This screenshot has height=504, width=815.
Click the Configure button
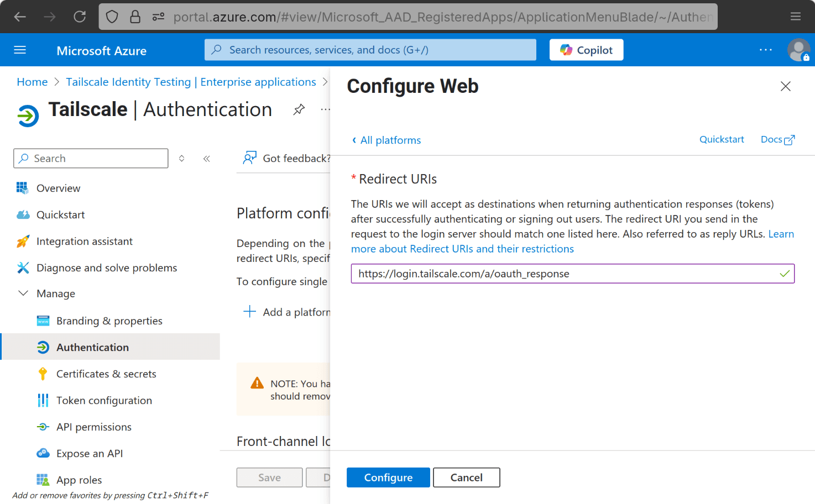click(x=388, y=477)
